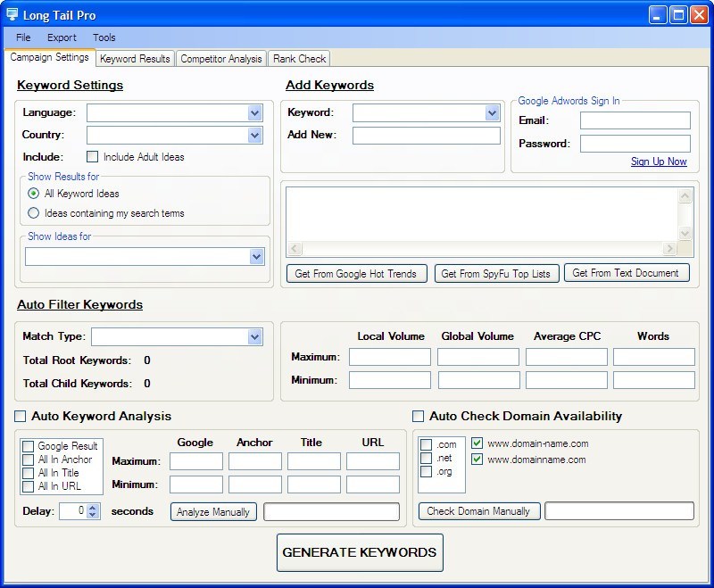Click Check Domain Manually button
The image size is (714, 588).
[x=479, y=511]
